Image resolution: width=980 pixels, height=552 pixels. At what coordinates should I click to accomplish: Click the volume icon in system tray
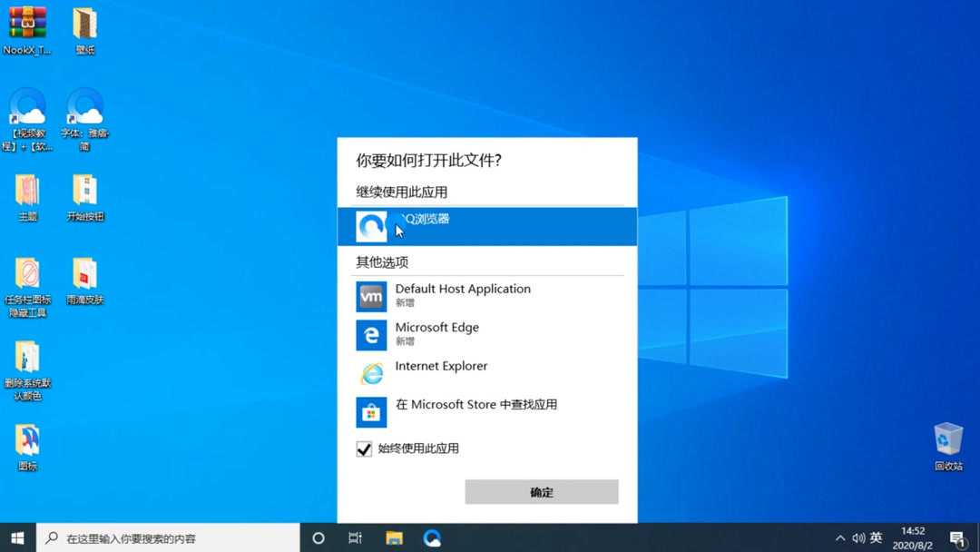[857, 537]
